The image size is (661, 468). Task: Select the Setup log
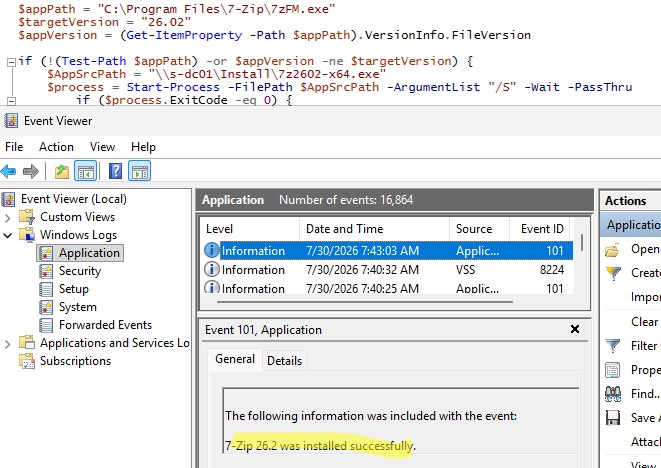pyautogui.click(x=74, y=289)
